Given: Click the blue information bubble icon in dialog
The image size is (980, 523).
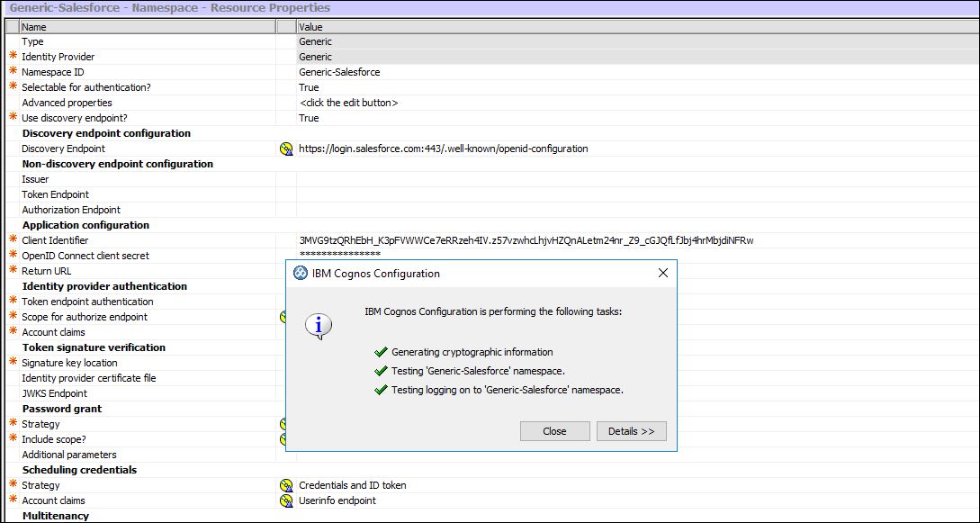Looking at the screenshot, I should tap(319, 326).
